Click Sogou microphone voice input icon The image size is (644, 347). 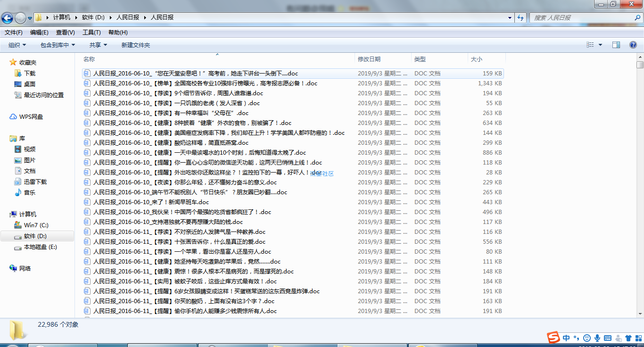(x=597, y=338)
